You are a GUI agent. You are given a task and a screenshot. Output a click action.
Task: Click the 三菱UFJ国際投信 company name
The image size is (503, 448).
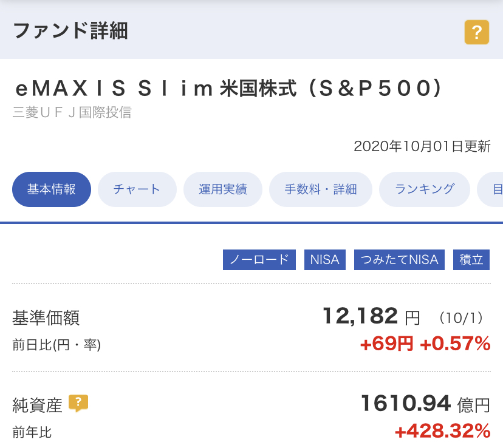click(72, 112)
